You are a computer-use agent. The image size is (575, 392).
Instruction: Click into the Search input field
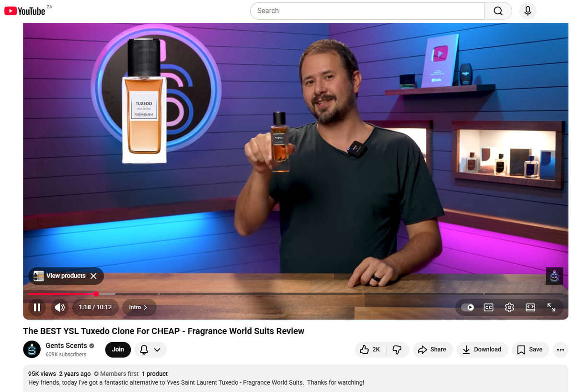point(367,11)
